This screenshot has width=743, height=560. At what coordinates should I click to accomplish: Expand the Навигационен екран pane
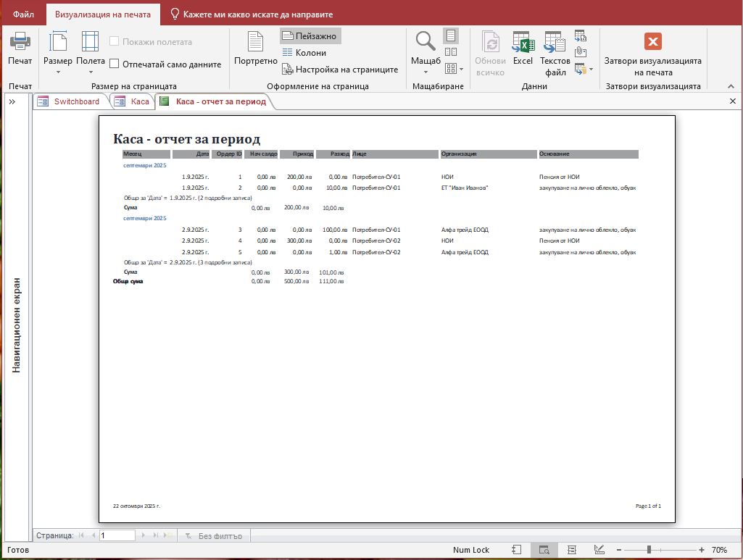pos(12,101)
